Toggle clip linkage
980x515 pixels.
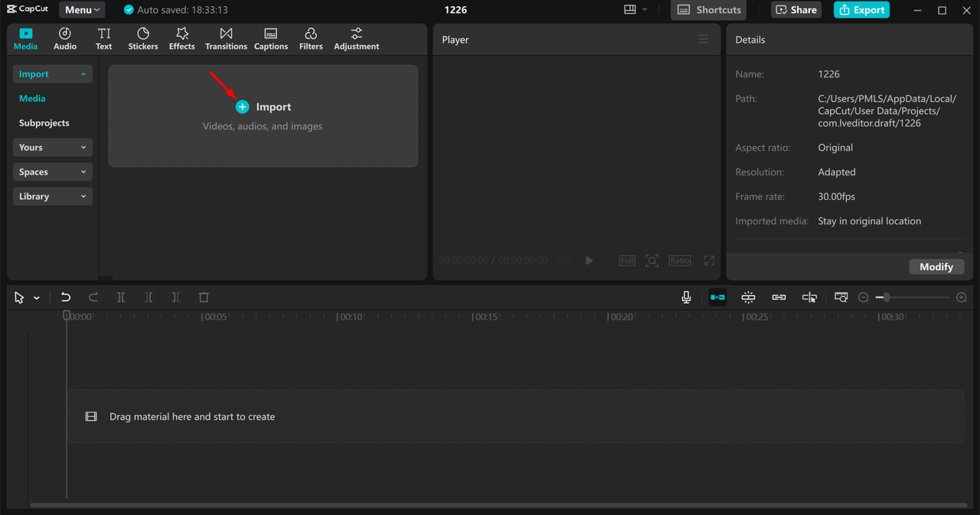[779, 297]
